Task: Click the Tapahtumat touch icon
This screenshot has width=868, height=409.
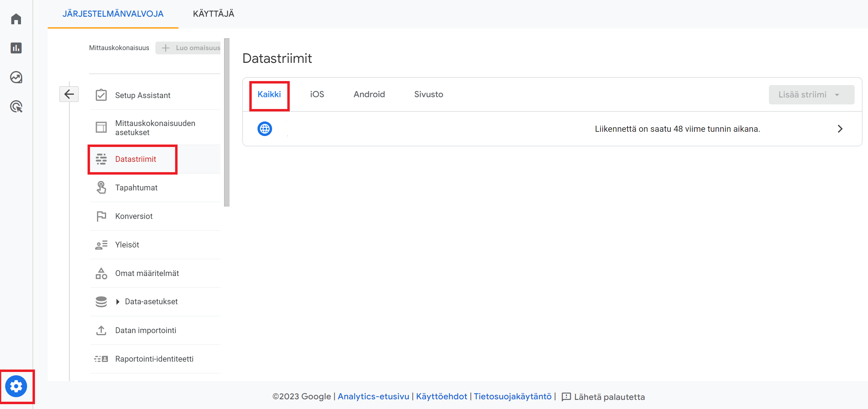Action: click(x=101, y=188)
